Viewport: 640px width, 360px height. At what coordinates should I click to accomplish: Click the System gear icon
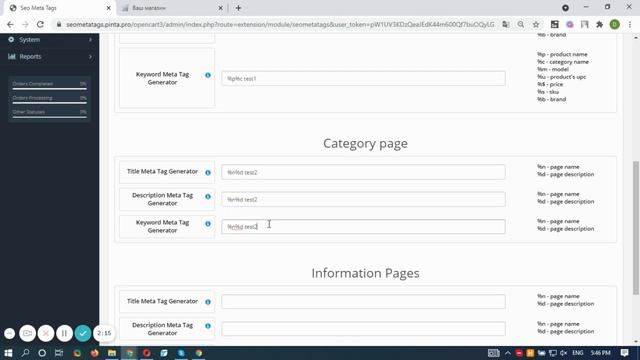(11, 39)
